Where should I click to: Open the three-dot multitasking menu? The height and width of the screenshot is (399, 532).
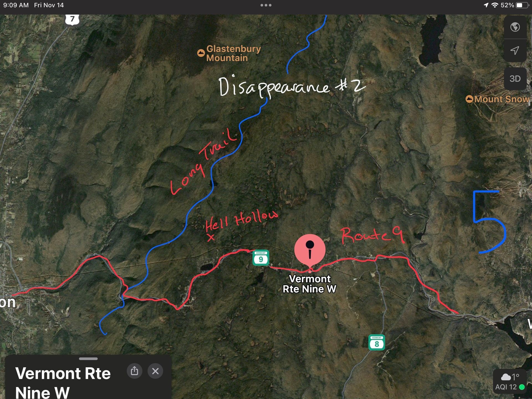click(266, 5)
